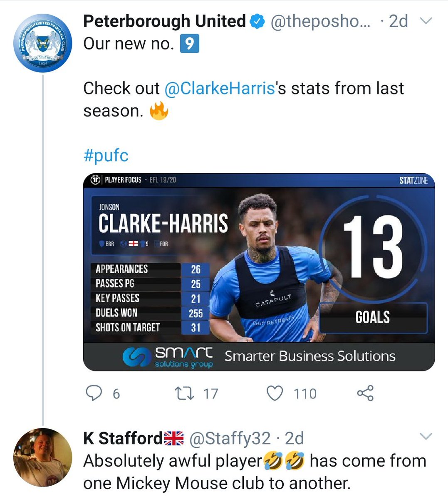Screen dimensions: 448x499
Task: Expand options chevron on K Stafford reply
Action: (x=427, y=436)
